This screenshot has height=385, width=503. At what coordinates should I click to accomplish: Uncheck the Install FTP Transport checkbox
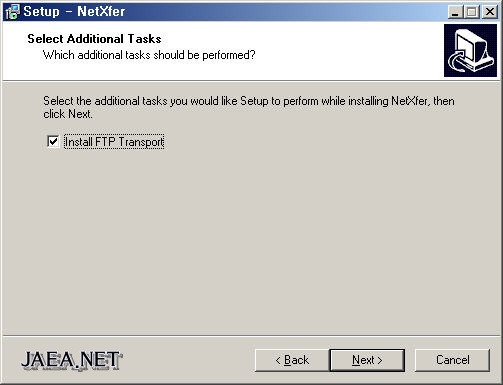53,141
